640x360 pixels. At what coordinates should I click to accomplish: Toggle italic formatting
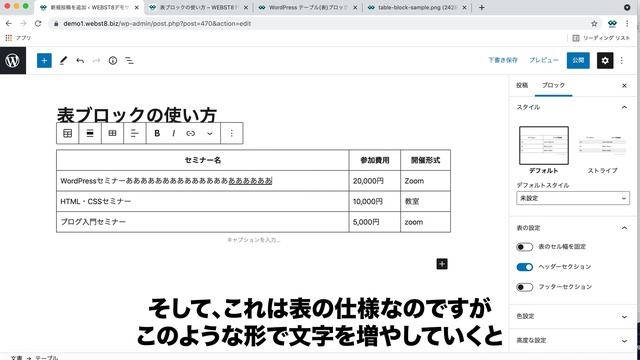click(x=174, y=133)
